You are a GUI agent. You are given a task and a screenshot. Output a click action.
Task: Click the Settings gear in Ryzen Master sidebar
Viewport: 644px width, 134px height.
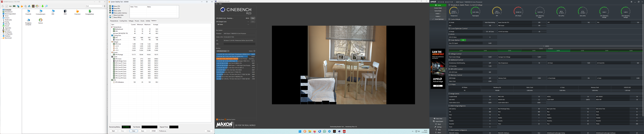[438, 127]
